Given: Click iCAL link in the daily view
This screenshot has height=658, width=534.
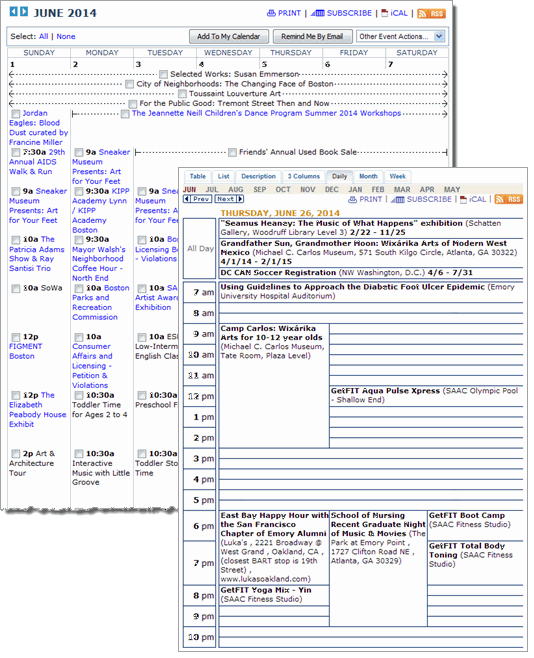Looking at the screenshot, I should point(477,199).
